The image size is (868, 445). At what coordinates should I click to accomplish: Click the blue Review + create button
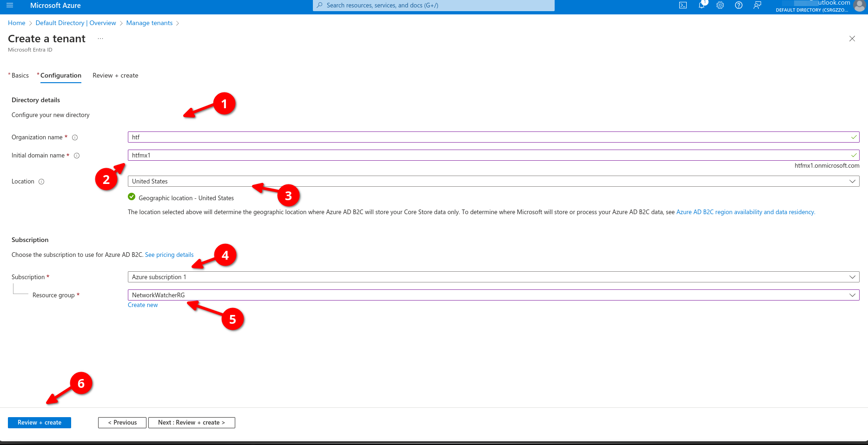pyautogui.click(x=40, y=423)
